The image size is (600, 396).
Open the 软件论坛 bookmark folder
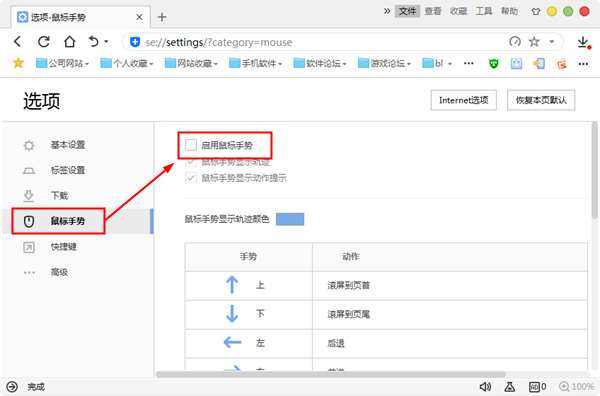tap(320, 63)
